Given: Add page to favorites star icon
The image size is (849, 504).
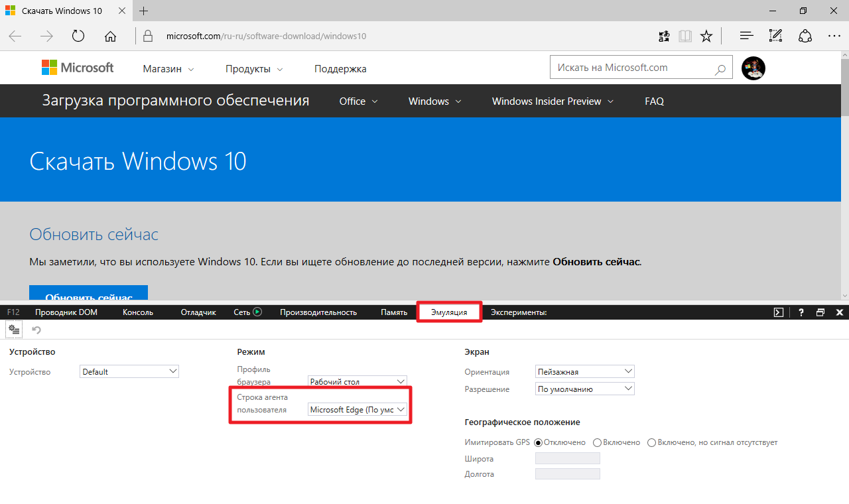Looking at the screenshot, I should (x=706, y=36).
